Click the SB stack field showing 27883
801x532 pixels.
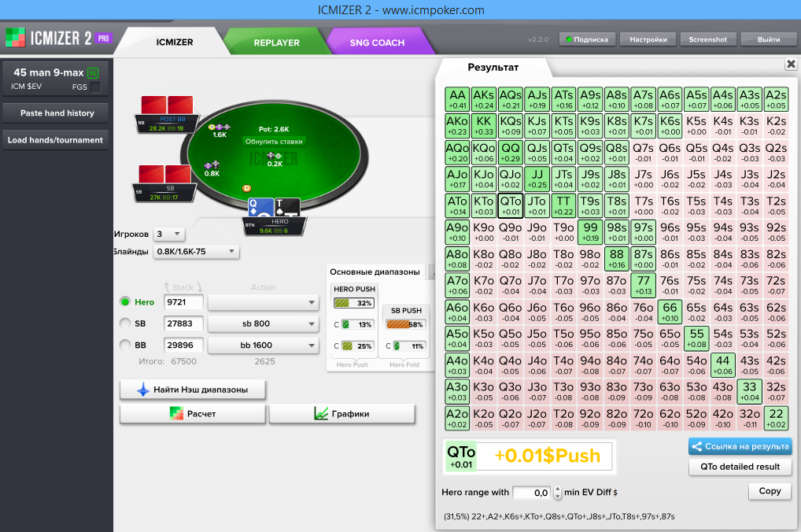(183, 323)
